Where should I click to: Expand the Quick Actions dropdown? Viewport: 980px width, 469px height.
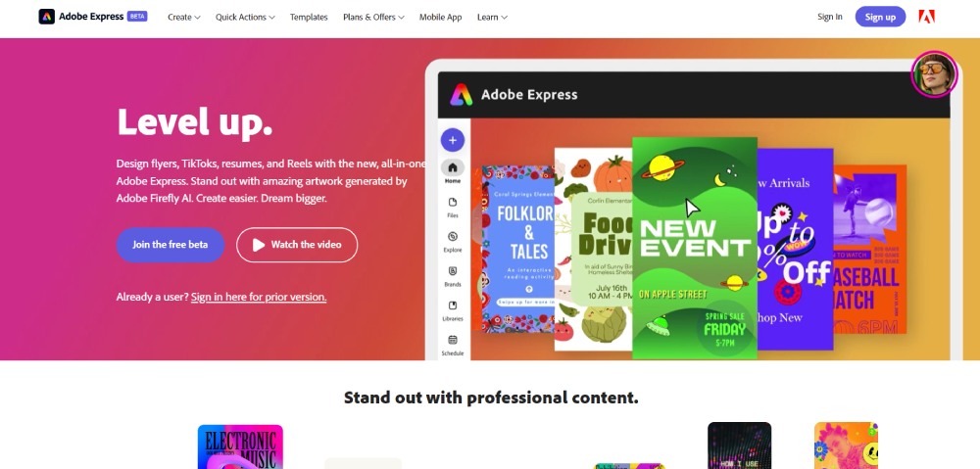(245, 18)
